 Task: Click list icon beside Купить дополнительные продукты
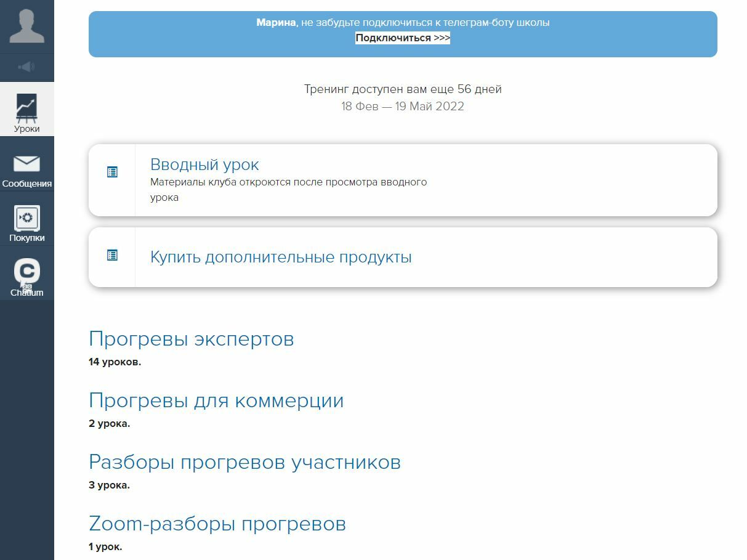pos(112,255)
